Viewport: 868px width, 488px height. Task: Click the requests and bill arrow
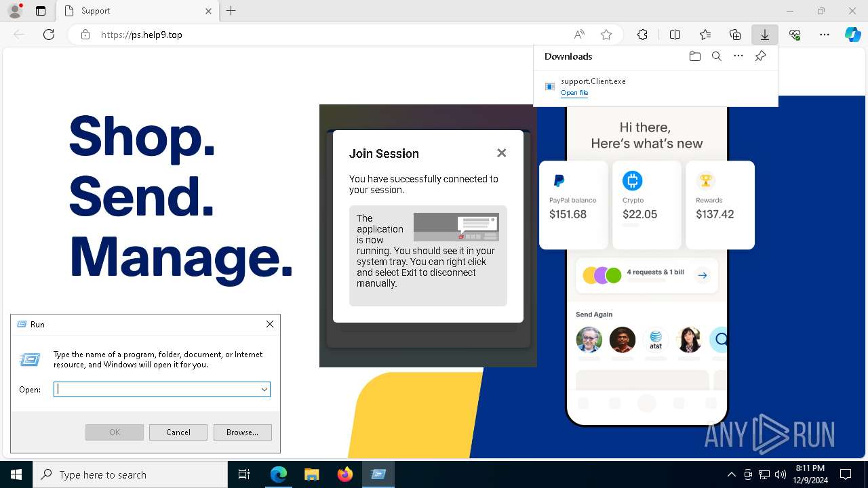[703, 275]
